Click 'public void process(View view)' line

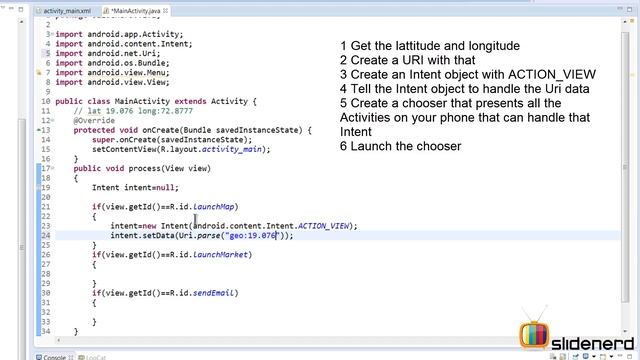142,169
